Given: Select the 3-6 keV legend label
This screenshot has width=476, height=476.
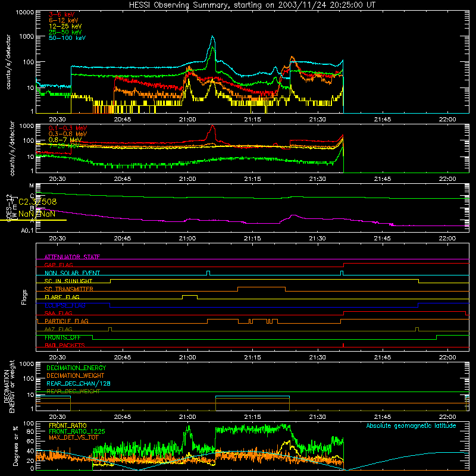Looking at the screenshot, I should pos(62,14).
